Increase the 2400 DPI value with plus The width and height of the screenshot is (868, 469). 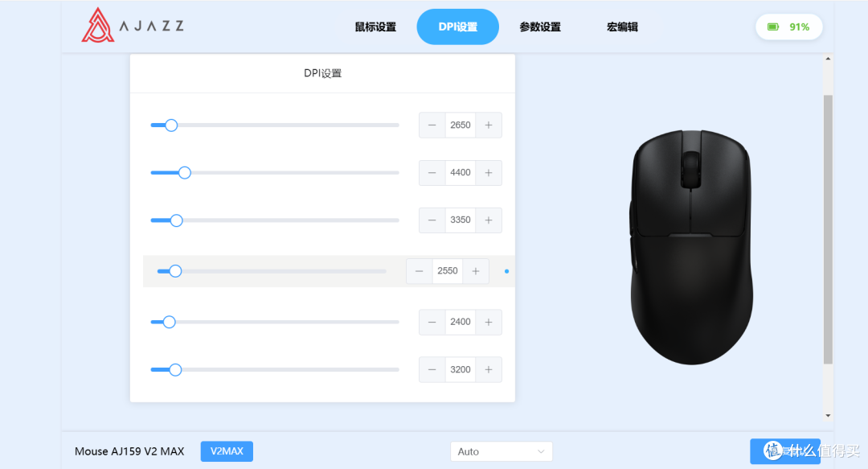coord(489,322)
